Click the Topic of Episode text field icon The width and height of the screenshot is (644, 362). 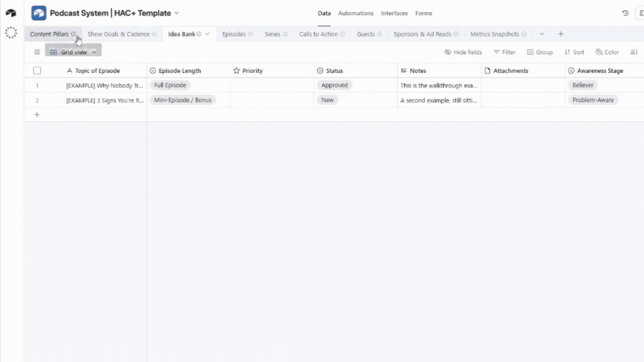pos(69,71)
